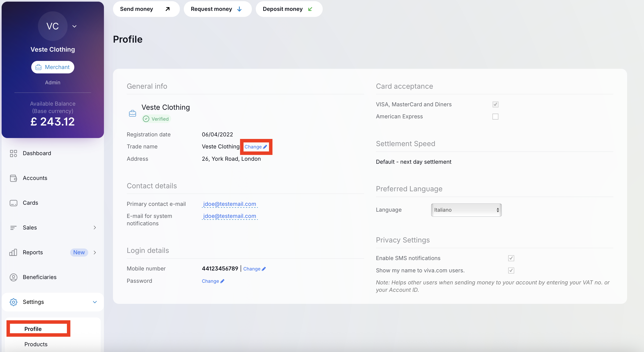Click the Beneficiaries person icon
This screenshot has height=352, width=644.
[x=13, y=277]
